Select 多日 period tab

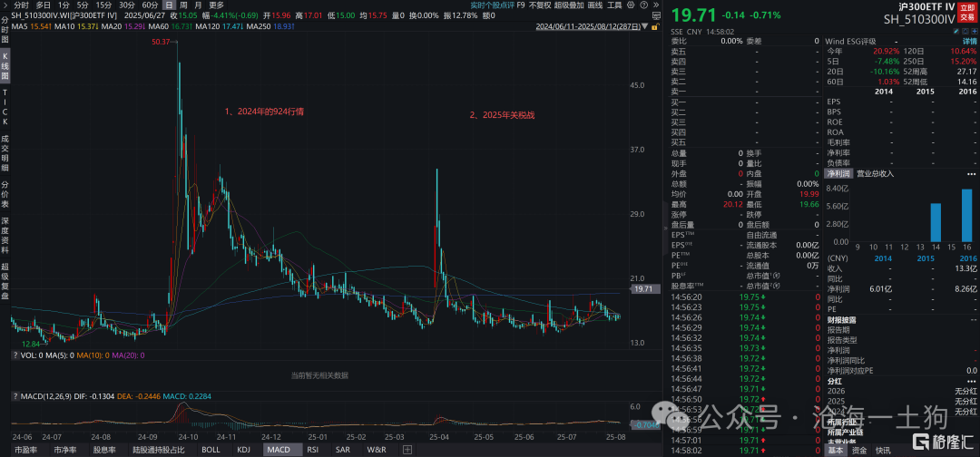tap(44, 5)
